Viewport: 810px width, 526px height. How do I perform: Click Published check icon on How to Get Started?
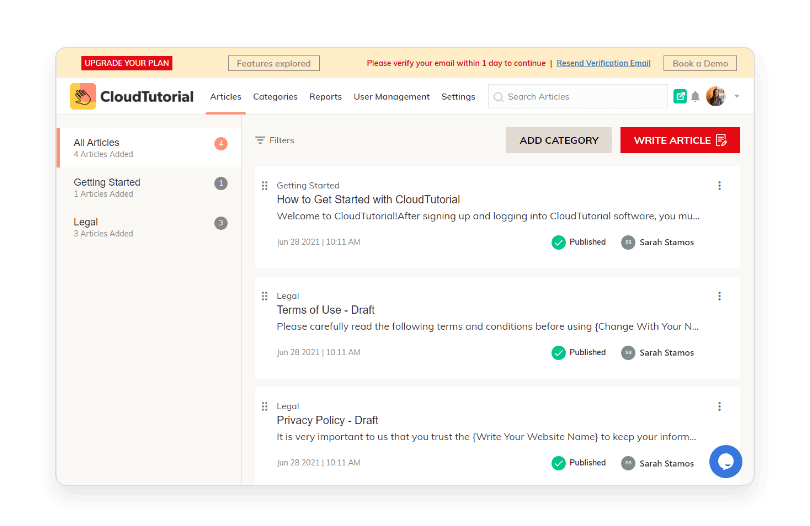pyautogui.click(x=558, y=242)
